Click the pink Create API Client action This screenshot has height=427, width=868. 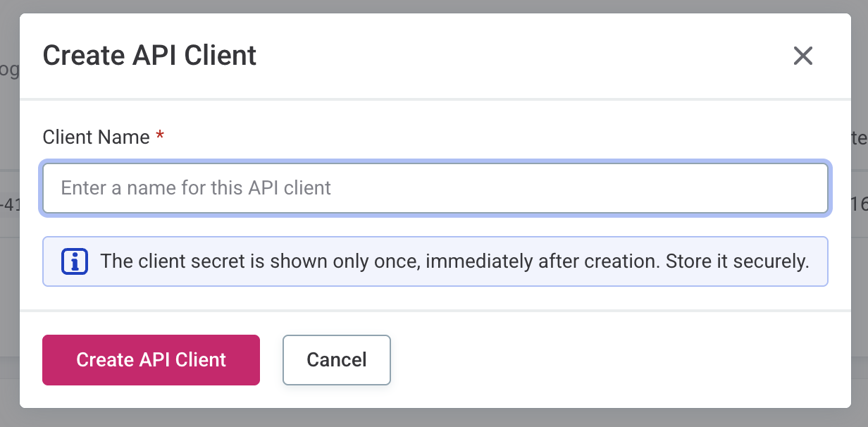(x=151, y=360)
